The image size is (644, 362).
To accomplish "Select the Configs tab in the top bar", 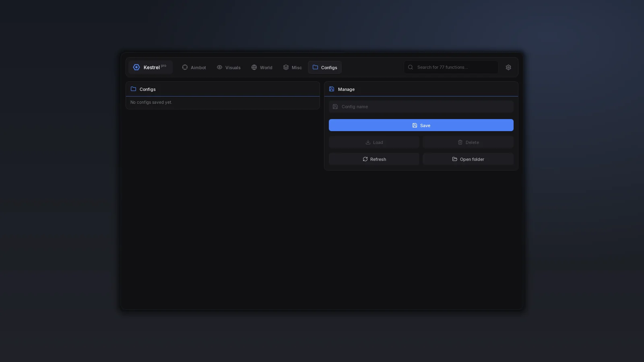I will click(325, 67).
